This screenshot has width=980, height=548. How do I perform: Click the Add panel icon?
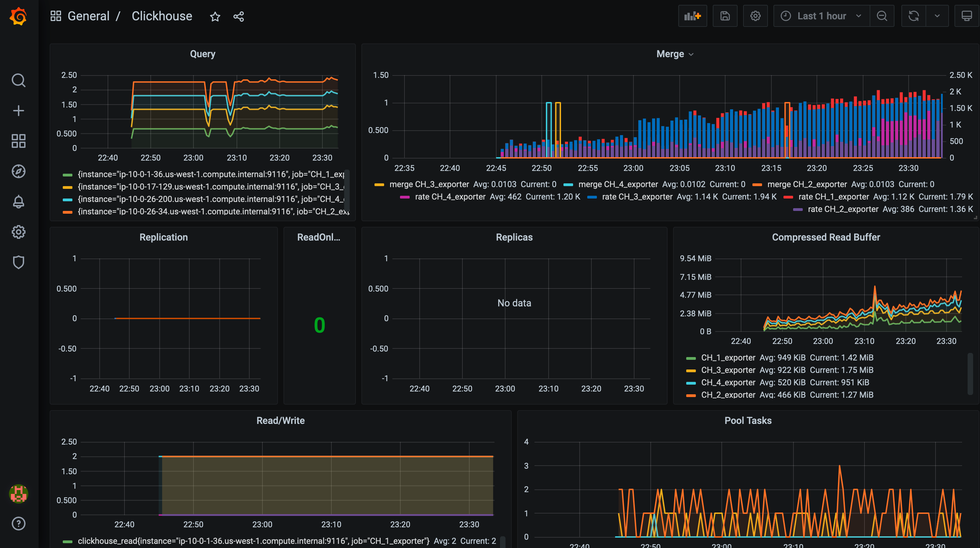pos(692,16)
